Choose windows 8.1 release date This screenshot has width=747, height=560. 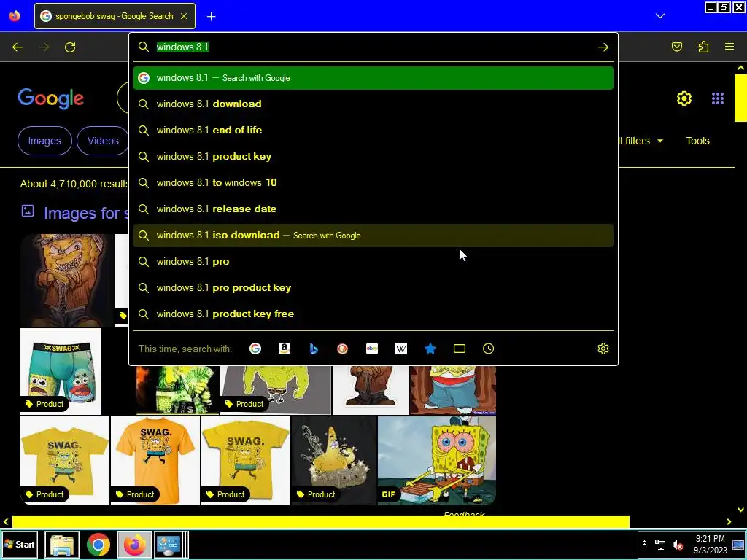pyautogui.click(x=373, y=209)
